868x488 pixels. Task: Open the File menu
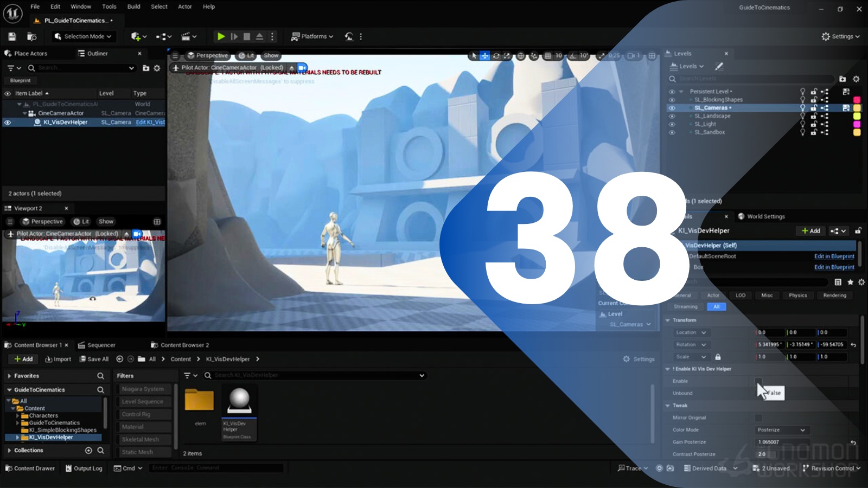(x=35, y=7)
